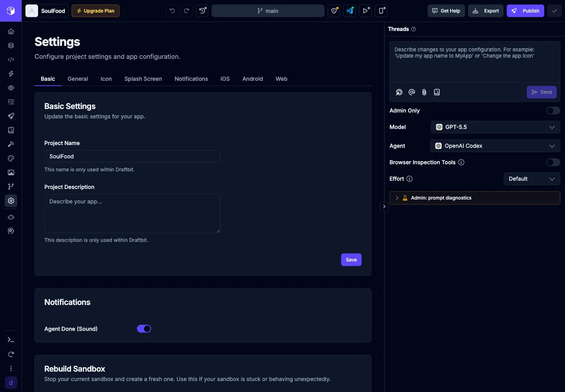Click the settings gear icon in the sidebar

(x=11, y=201)
